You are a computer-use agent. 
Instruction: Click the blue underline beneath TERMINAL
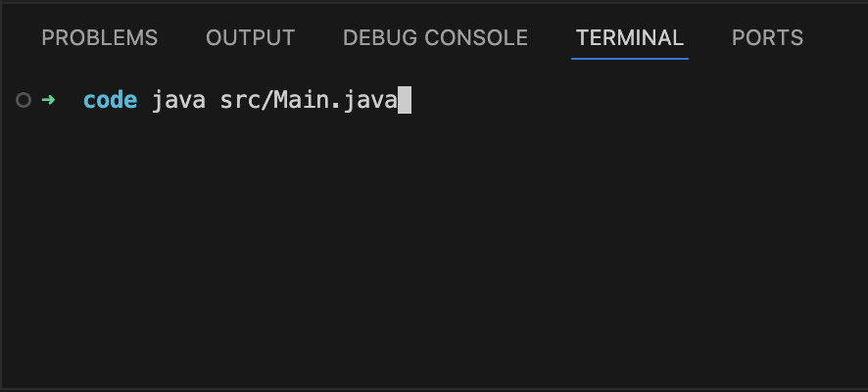click(x=630, y=58)
